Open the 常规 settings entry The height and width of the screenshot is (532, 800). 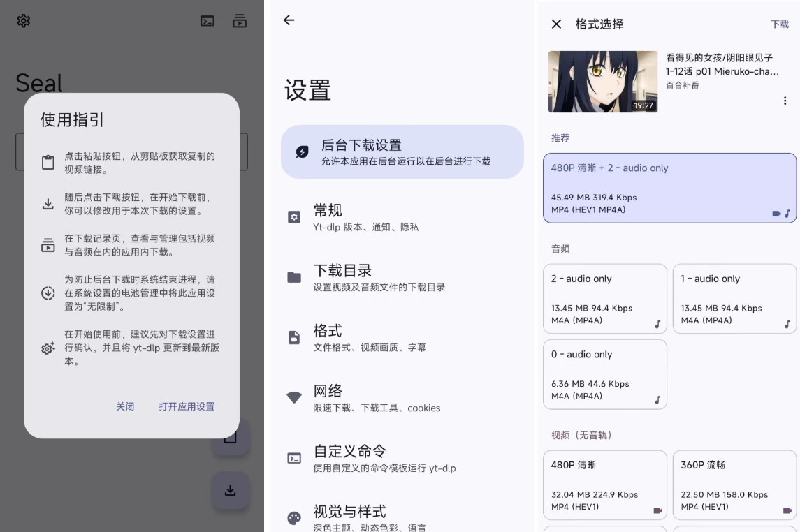(402, 217)
